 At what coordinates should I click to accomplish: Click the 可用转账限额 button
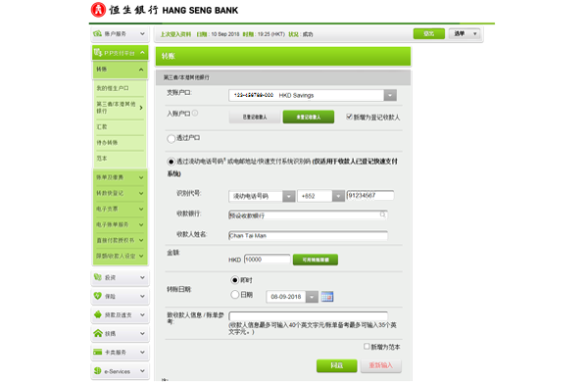[316, 260]
